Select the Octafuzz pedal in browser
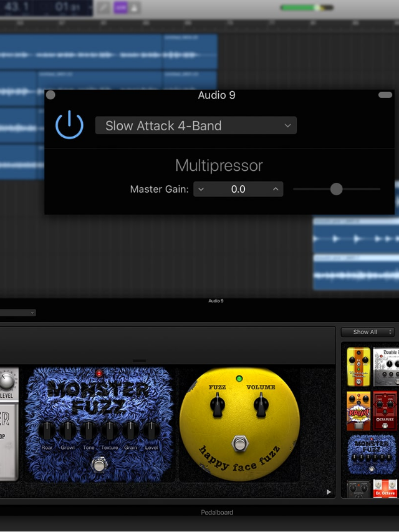Screen dimensions: 399x532 (x=385, y=411)
